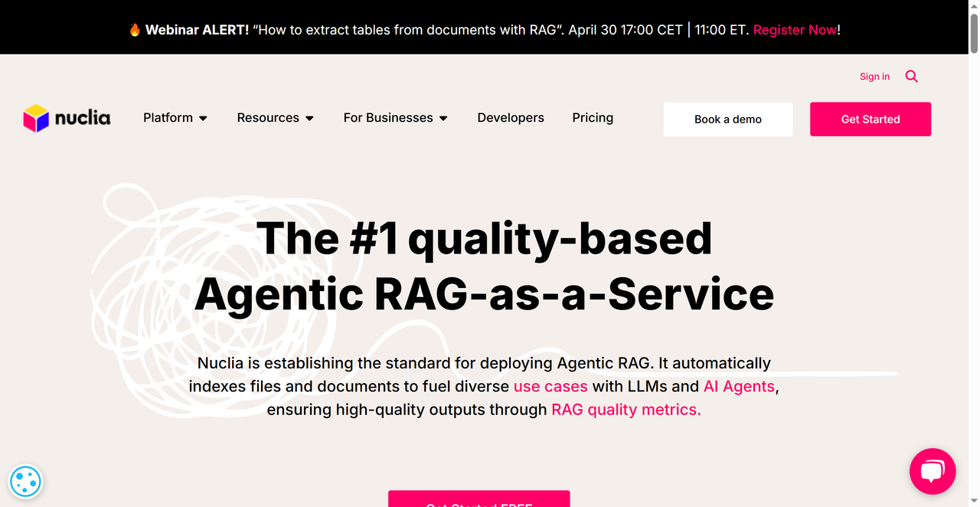Click Register Now in webinar banner
Viewport: 980px width, 507px height.
[x=795, y=30]
